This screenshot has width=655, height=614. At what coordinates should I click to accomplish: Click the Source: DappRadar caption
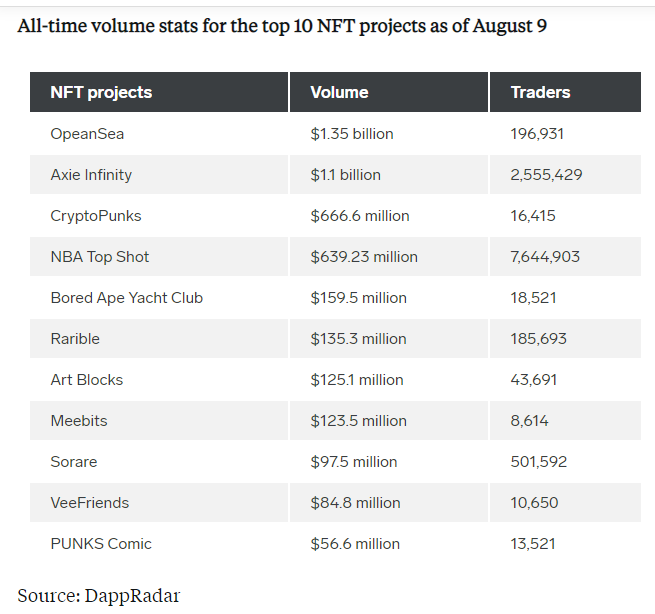tap(99, 595)
